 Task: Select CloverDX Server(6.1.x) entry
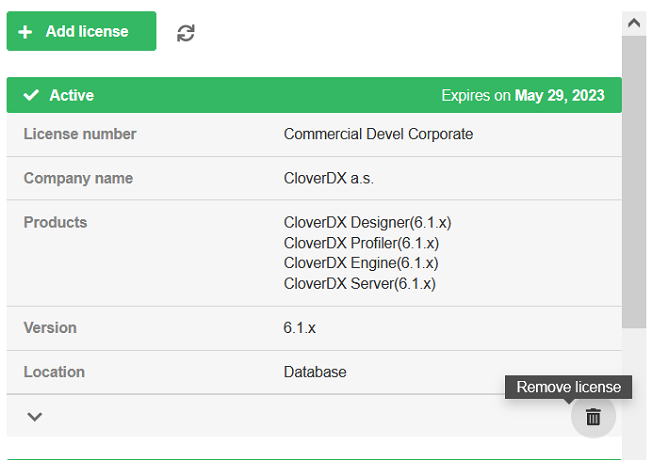[x=360, y=284]
